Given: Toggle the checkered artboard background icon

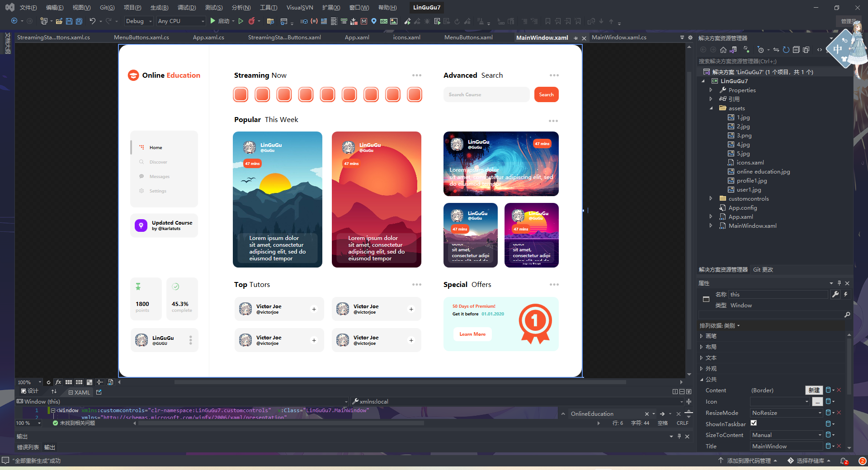Looking at the screenshot, I should tap(90, 382).
